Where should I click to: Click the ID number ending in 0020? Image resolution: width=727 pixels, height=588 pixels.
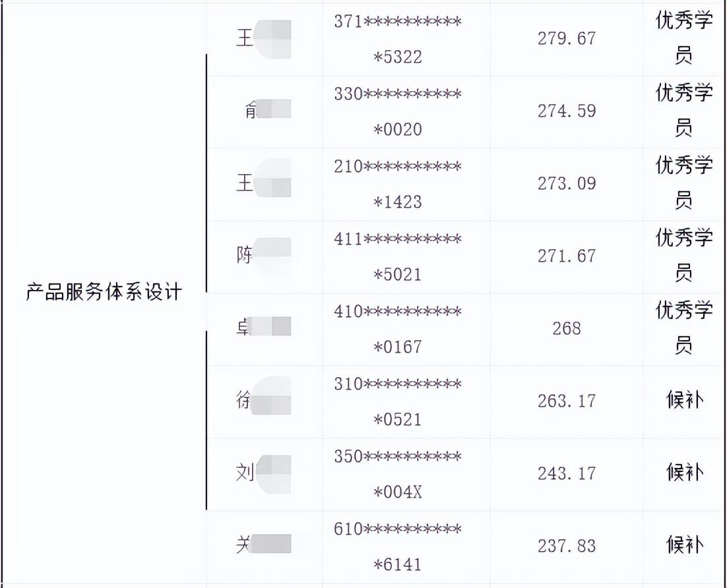pos(397,111)
